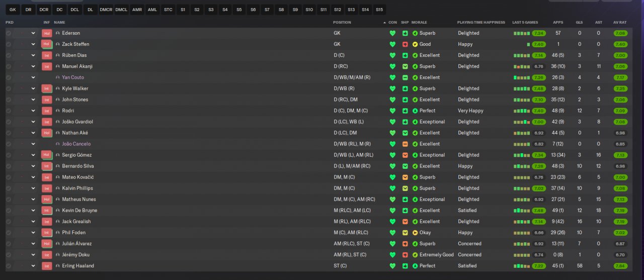Screen dimensions: 644x280
Task: Click the profile icon beside Kevin De Bruyne
Action: [x=58, y=211]
